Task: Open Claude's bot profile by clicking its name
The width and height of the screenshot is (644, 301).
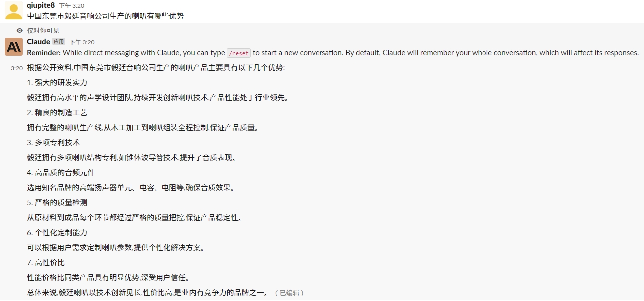Action: [x=38, y=42]
